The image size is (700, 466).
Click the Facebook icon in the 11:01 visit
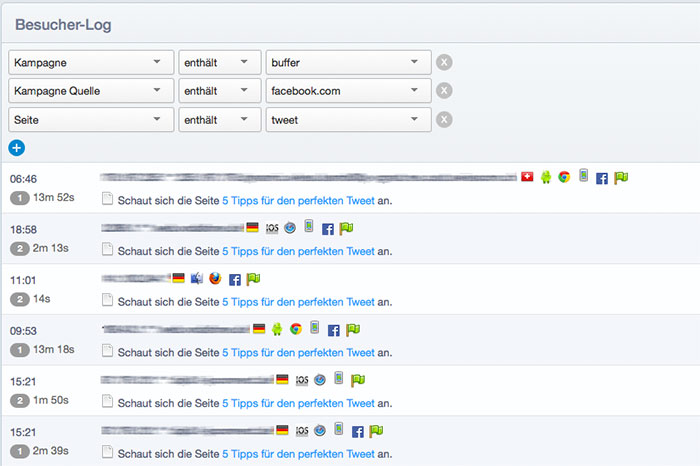(x=235, y=279)
